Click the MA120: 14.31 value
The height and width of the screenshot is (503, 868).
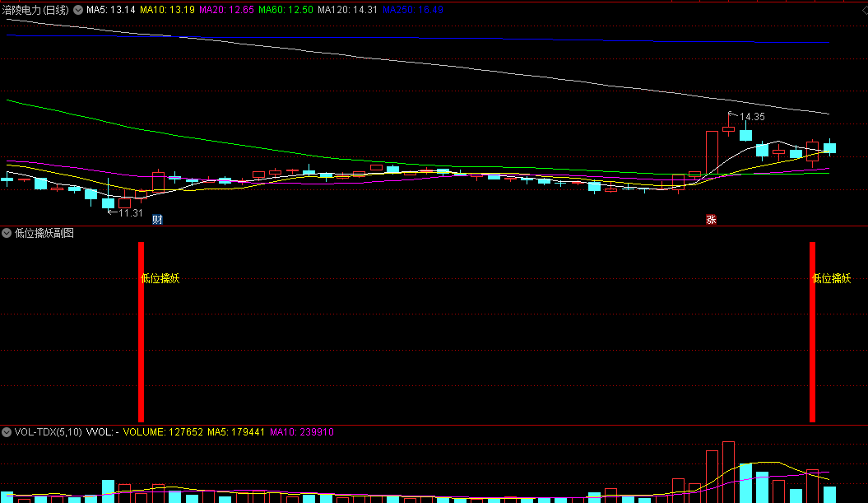coord(348,10)
